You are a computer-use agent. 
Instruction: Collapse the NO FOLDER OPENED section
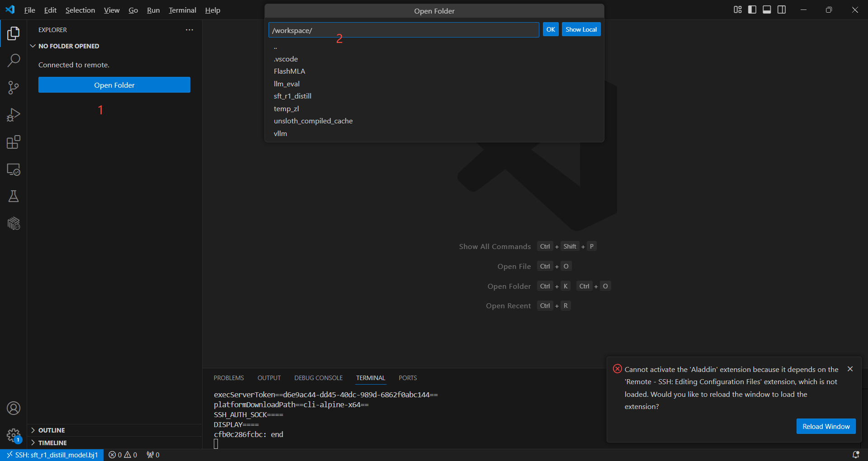coord(68,46)
